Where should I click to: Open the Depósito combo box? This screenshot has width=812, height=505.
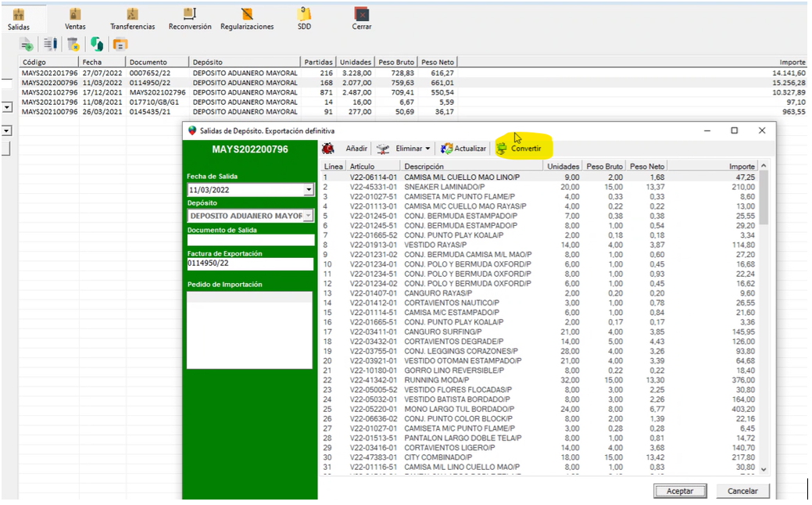pyautogui.click(x=308, y=216)
